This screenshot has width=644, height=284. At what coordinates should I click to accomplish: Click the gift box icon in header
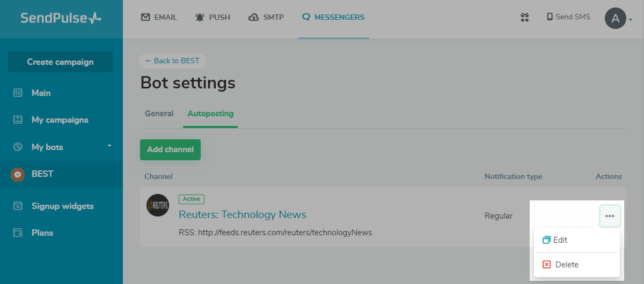525,17
